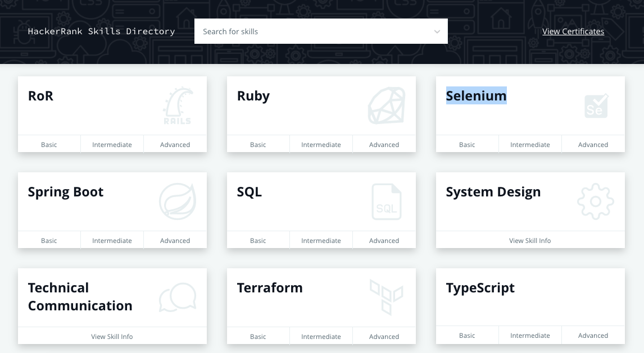Open TypeScript Intermediate level
The width and height of the screenshot is (644, 353).
point(530,335)
